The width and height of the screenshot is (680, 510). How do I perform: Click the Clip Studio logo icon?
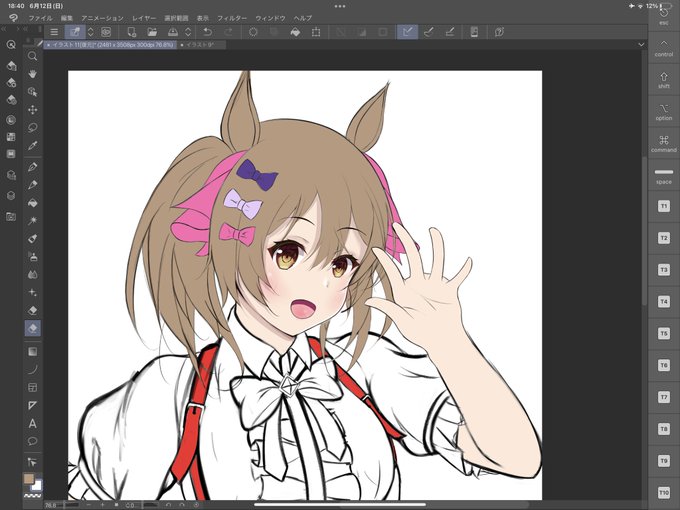point(13,18)
